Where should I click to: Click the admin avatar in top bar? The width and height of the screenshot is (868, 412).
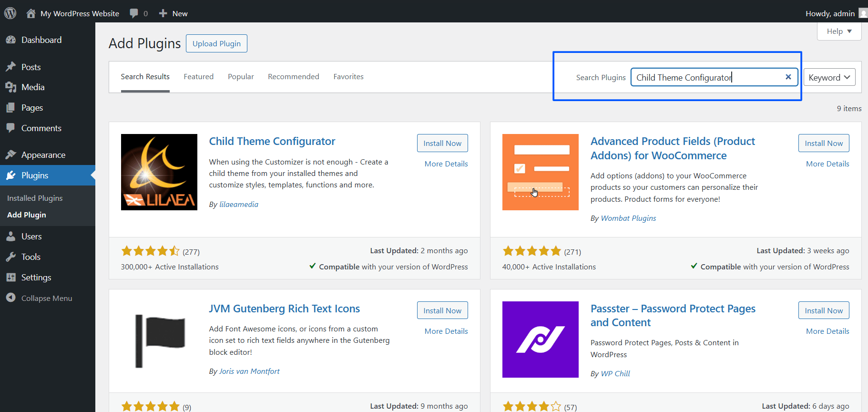pyautogui.click(x=863, y=13)
